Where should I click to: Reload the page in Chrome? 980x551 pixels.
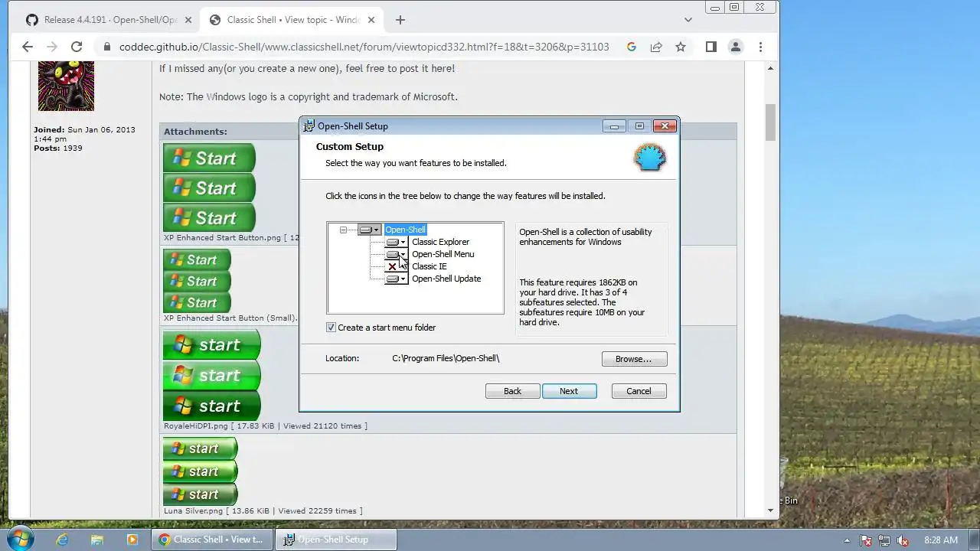pyautogui.click(x=77, y=47)
